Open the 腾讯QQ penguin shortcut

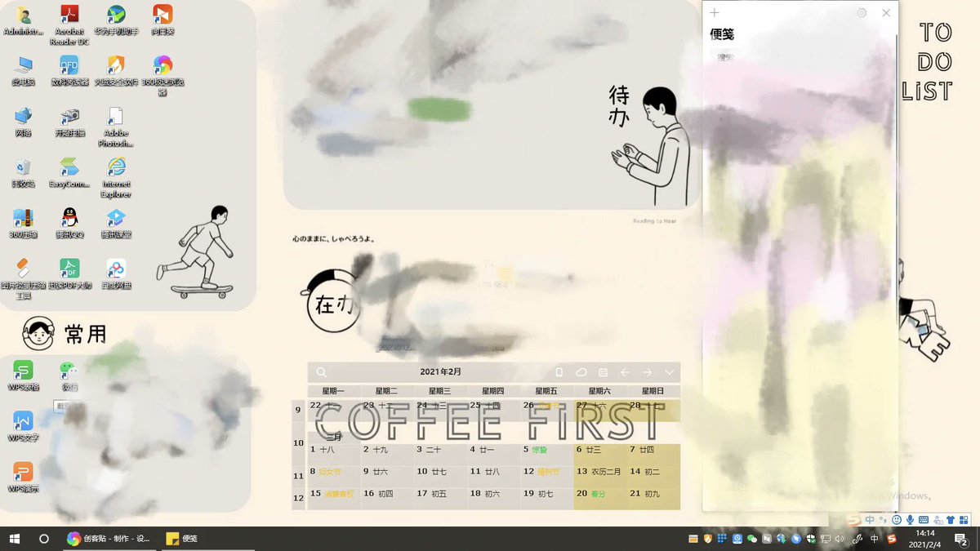point(69,223)
